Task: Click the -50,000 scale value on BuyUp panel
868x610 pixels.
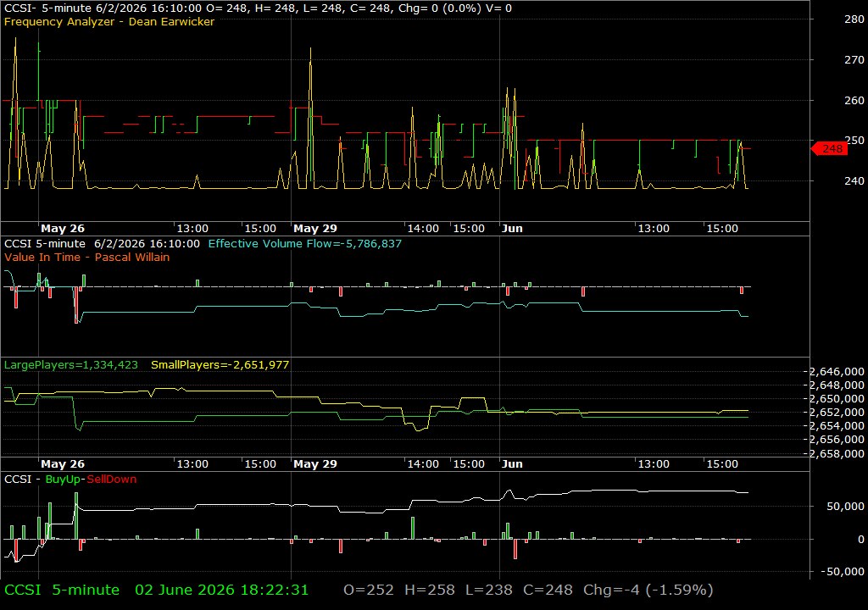Action: 842,571
